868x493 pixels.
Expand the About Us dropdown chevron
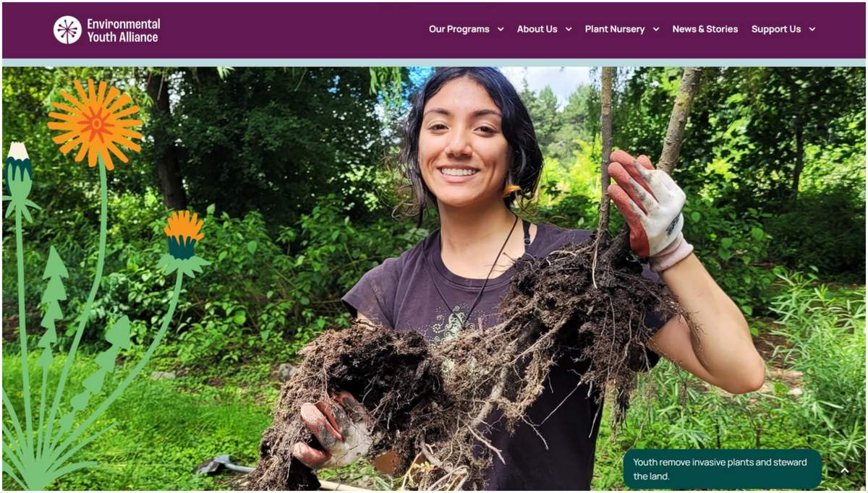click(x=568, y=30)
